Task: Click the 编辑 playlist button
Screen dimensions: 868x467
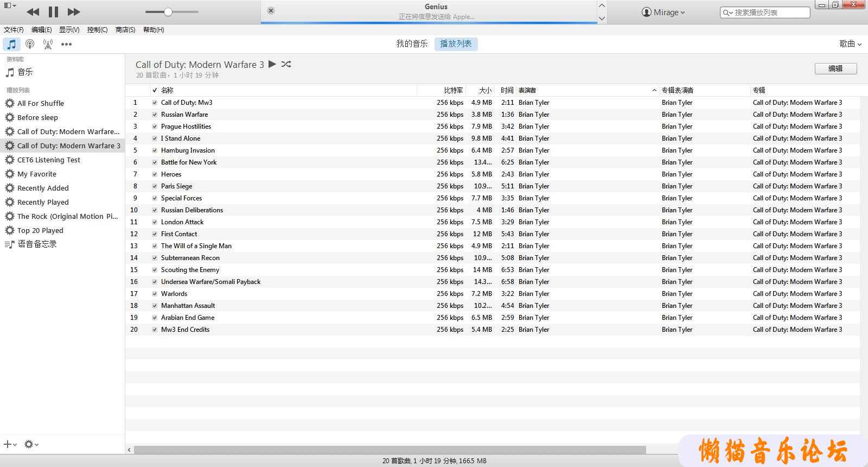Action: point(835,68)
